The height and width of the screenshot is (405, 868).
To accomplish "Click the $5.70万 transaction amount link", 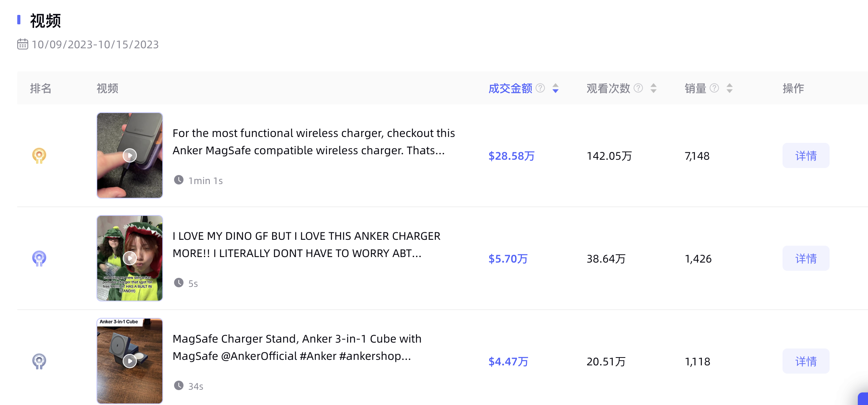I will click(x=508, y=258).
